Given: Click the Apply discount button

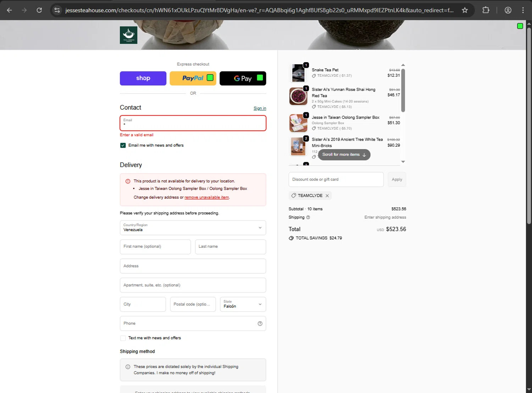Looking at the screenshot, I should coord(397,180).
